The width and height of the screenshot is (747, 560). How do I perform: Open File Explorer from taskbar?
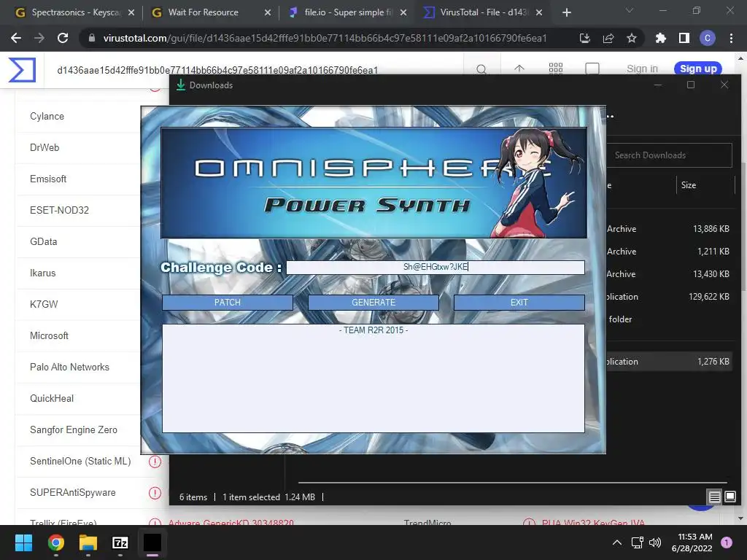(x=88, y=542)
